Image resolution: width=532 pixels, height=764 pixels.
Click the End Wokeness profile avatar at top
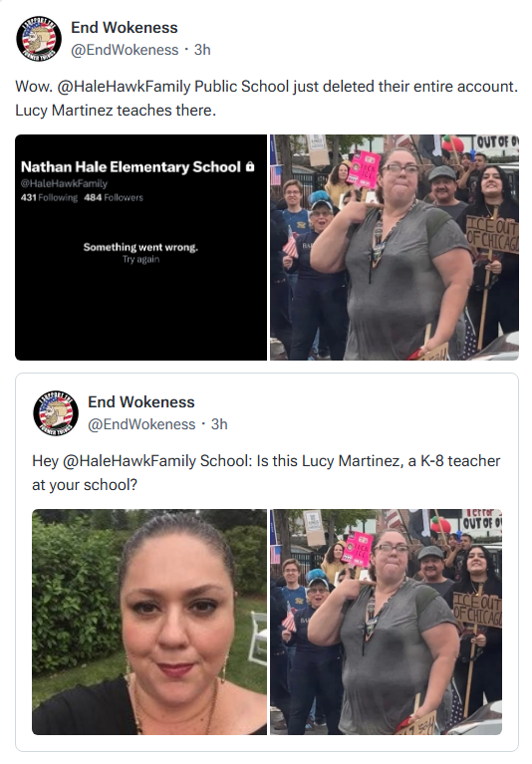[x=39, y=39]
